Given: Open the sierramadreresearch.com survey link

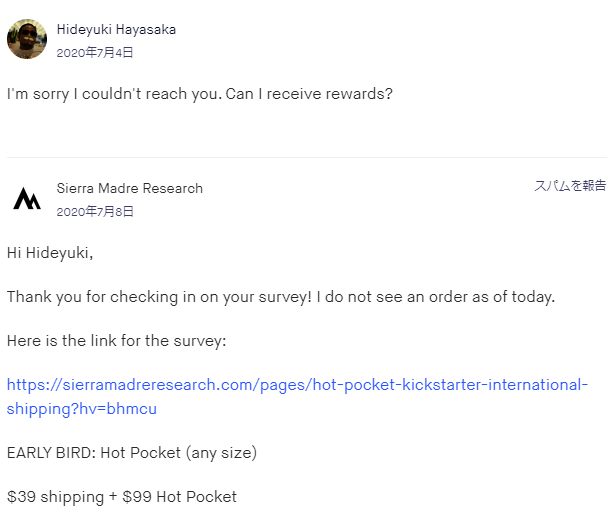Looking at the screenshot, I should click(x=297, y=397).
